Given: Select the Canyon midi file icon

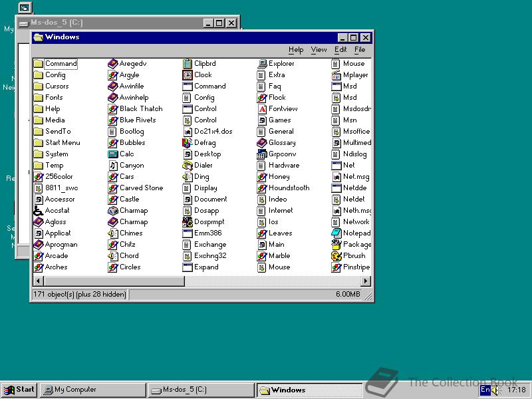Looking at the screenshot, I should tap(131, 165).
